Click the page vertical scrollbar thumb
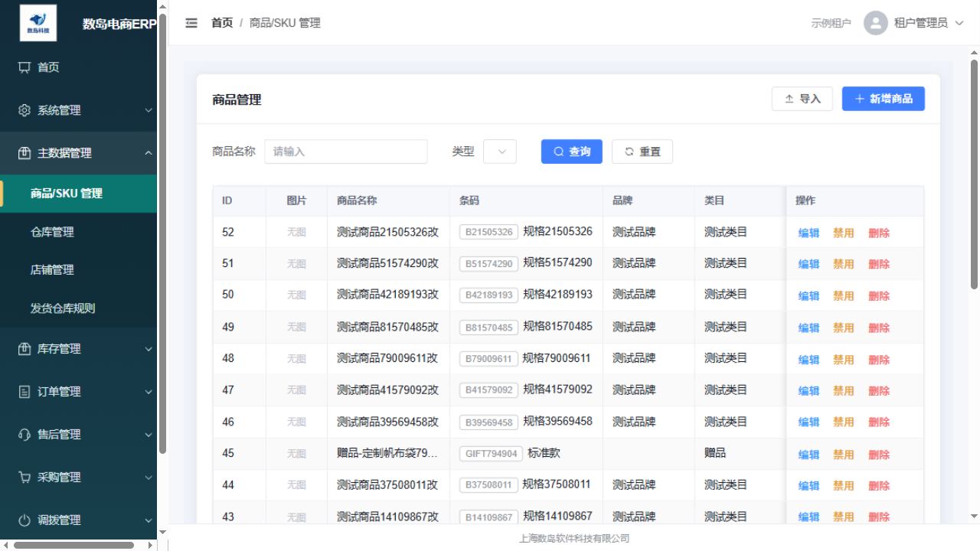This screenshot has height=551, width=980. click(x=974, y=174)
